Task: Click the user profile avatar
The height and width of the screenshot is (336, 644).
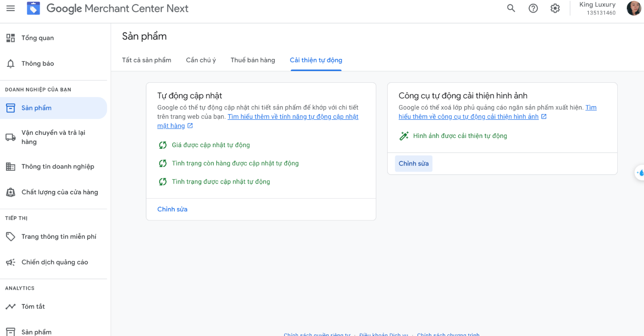Action: click(634, 8)
